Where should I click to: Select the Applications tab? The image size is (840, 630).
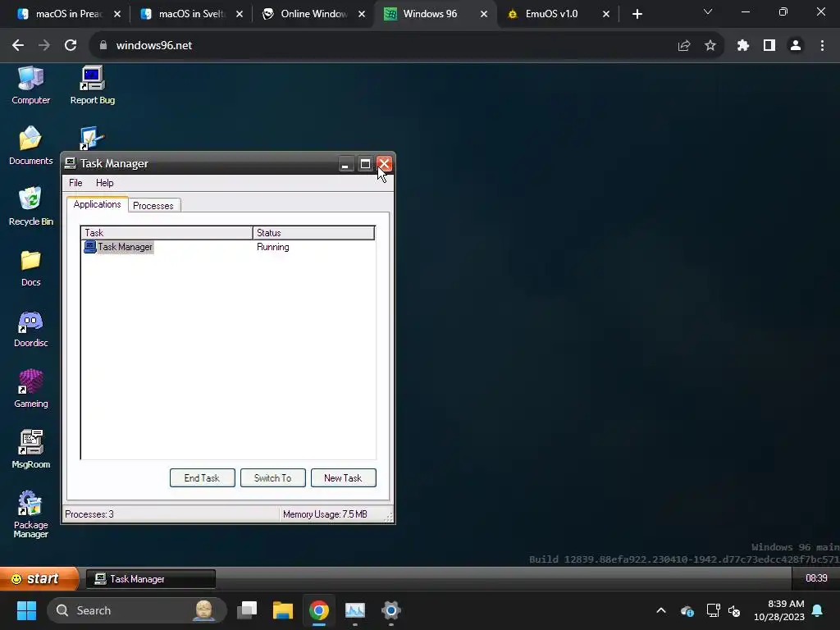[97, 204]
